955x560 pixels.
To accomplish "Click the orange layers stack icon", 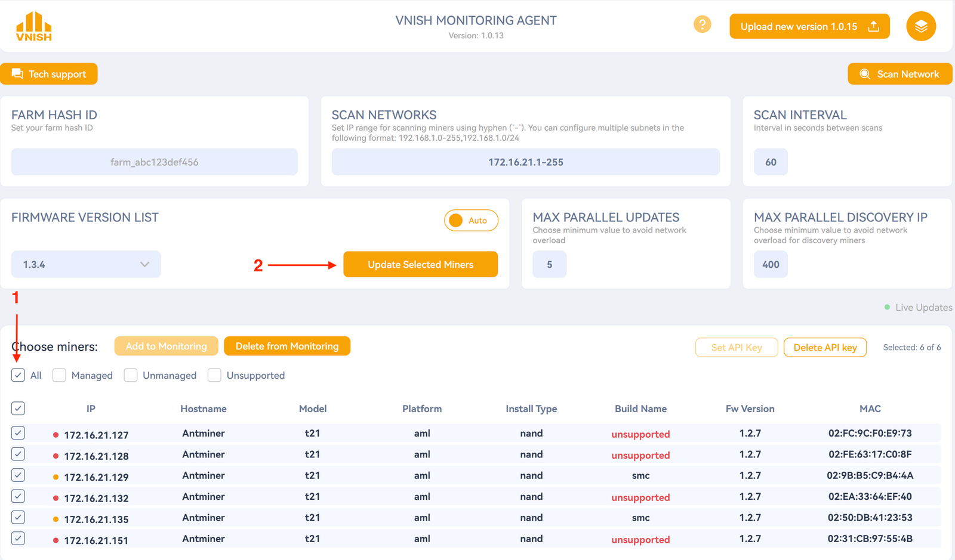I will (x=921, y=26).
